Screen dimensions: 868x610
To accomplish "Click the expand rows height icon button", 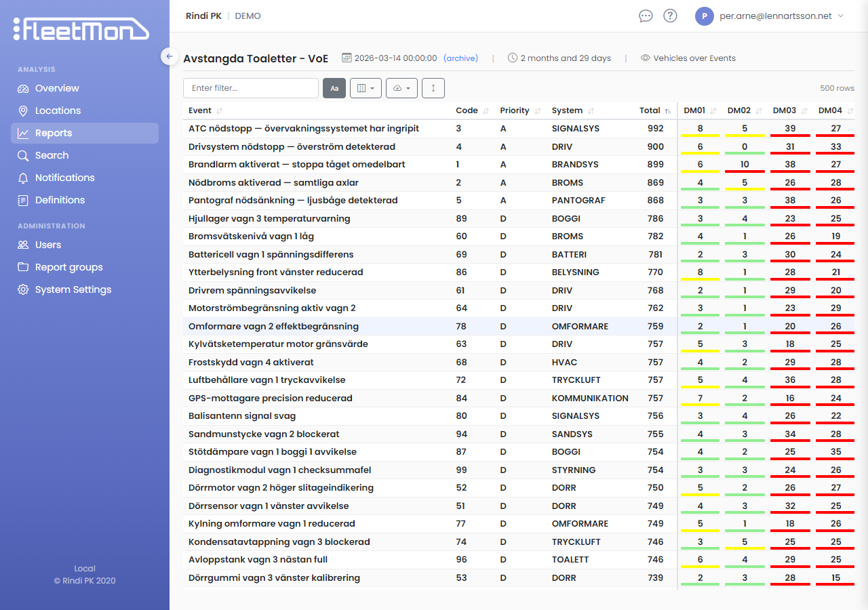I will (433, 88).
